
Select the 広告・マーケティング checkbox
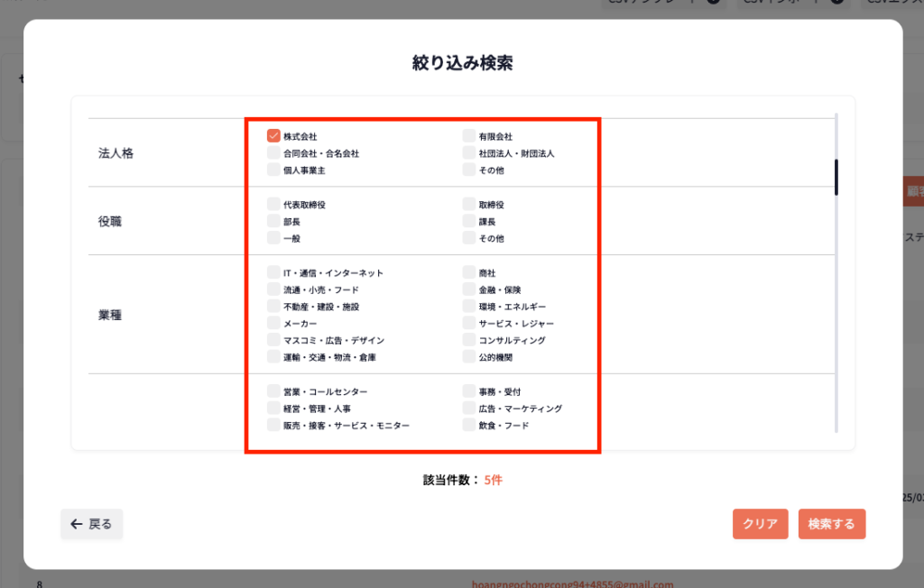tap(468, 409)
